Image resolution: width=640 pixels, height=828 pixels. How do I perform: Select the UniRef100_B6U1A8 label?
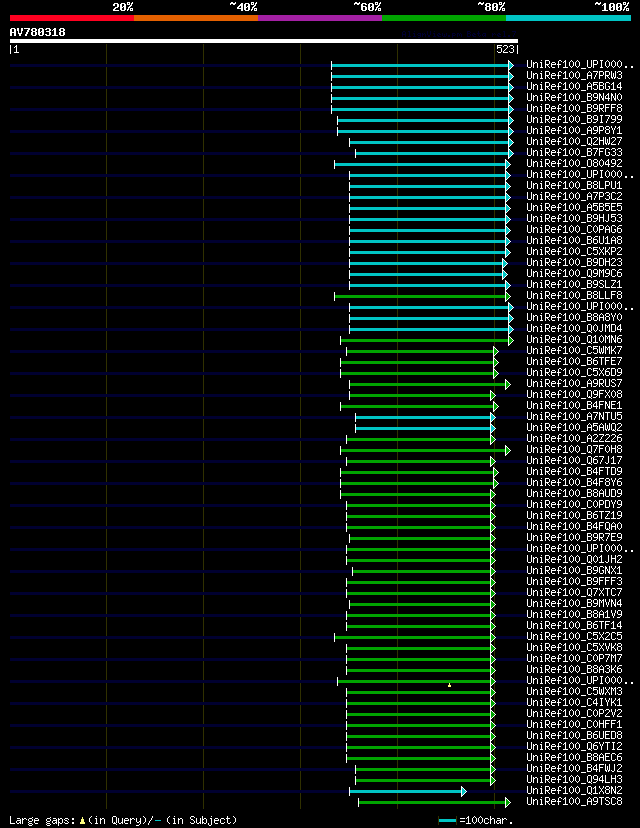[x=574, y=240]
